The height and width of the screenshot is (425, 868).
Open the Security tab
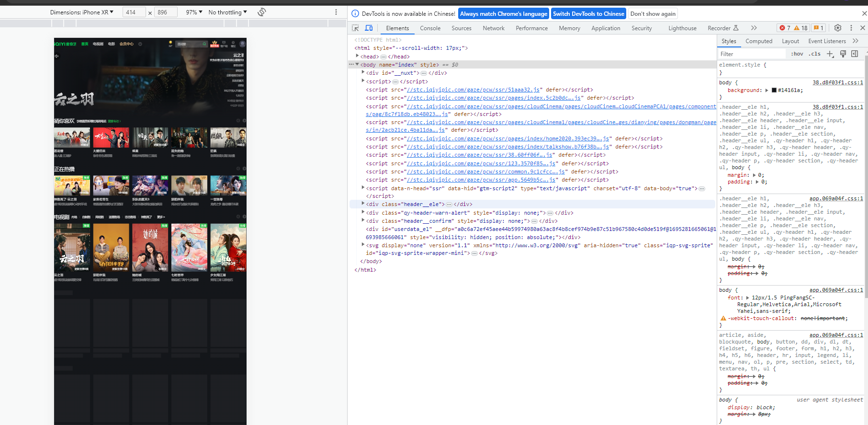(642, 28)
